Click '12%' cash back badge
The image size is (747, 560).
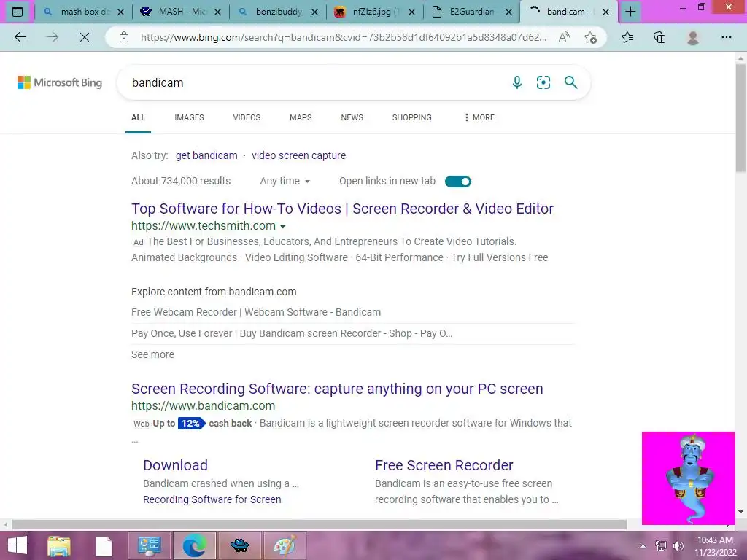coord(190,423)
